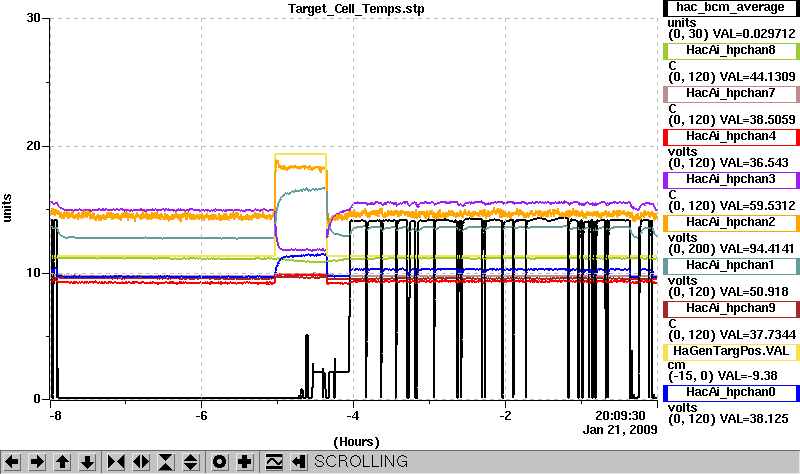This screenshot has height=474, width=800.
Task: Click the VAL=44.1309 readout
Action: [x=757, y=77]
